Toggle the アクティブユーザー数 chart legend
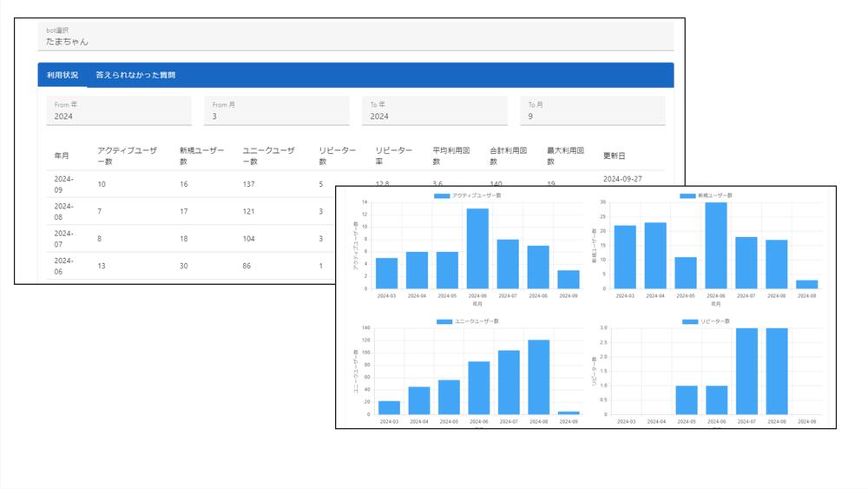 468,195
